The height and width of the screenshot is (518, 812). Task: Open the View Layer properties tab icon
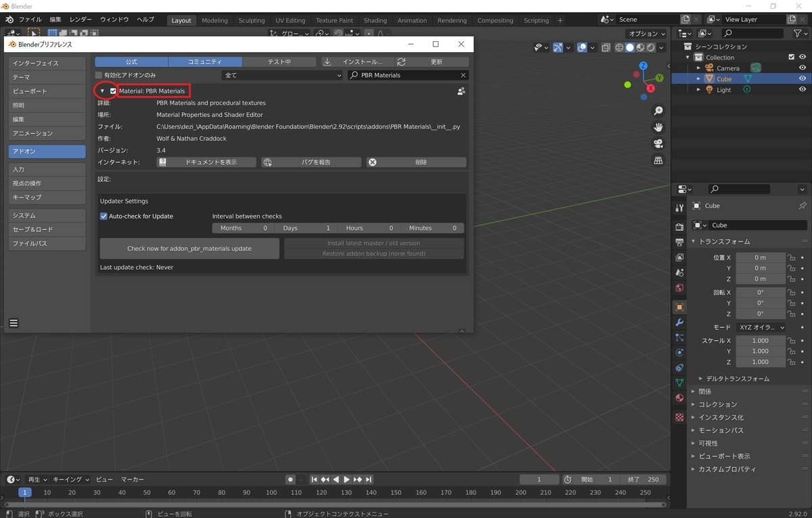point(679,258)
